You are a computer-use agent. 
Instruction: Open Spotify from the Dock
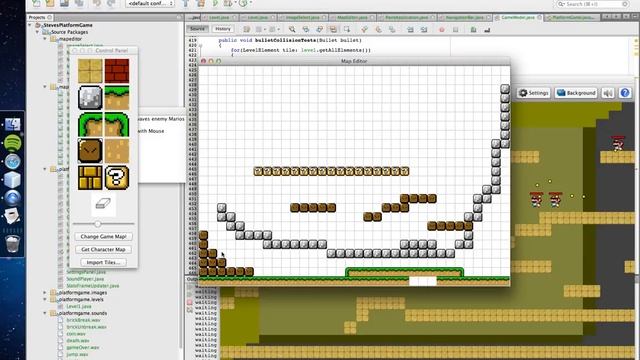pos(13,143)
